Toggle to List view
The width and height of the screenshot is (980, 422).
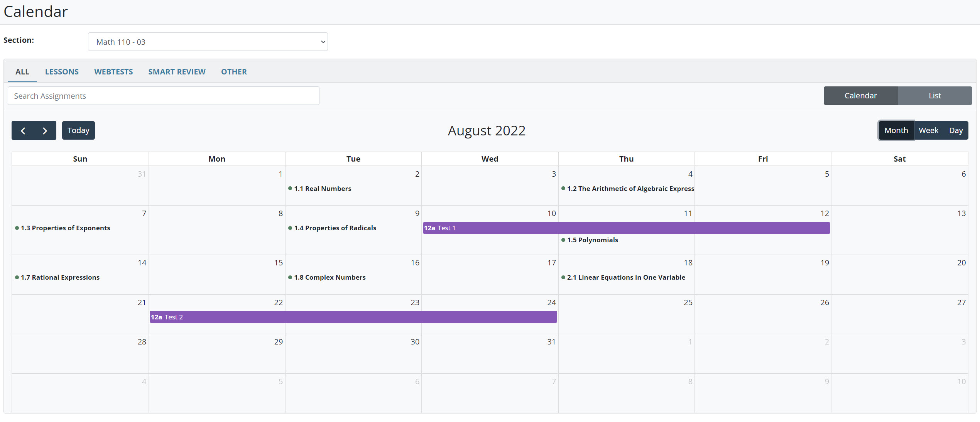click(x=934, y=96)
